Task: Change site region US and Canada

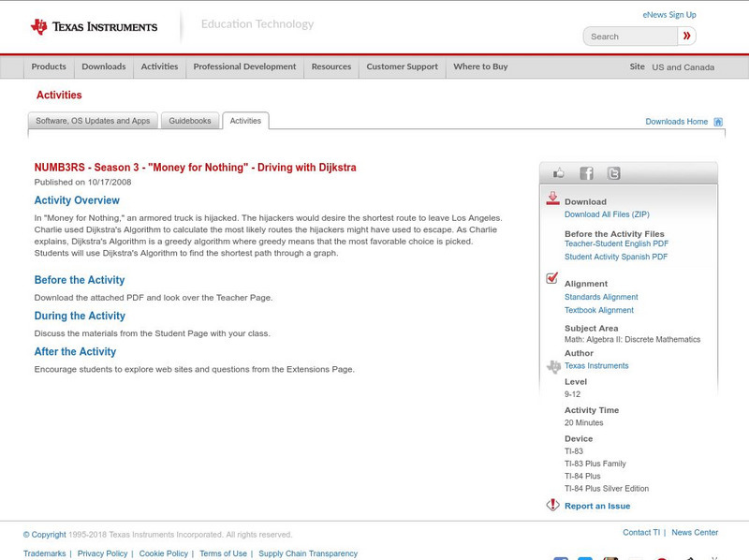Action: coord(683,67)
